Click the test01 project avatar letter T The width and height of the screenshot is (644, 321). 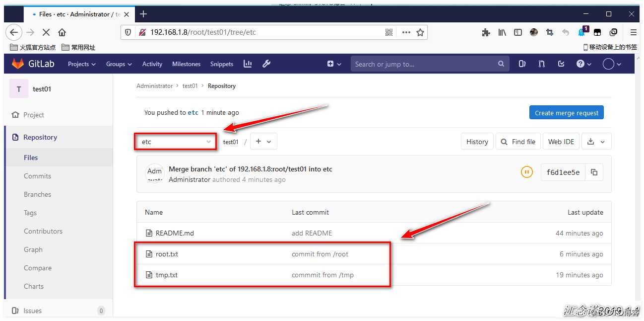point(19,89)
